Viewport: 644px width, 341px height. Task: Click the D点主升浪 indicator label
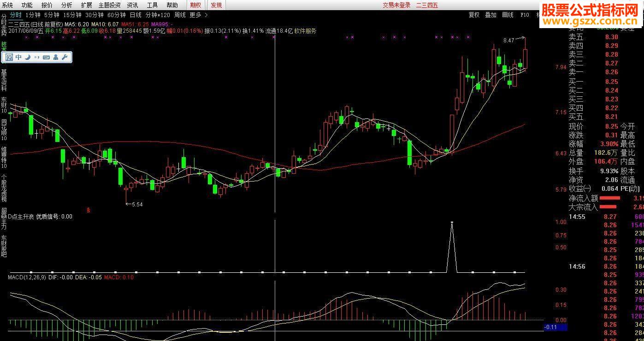[x=21, y=216]
